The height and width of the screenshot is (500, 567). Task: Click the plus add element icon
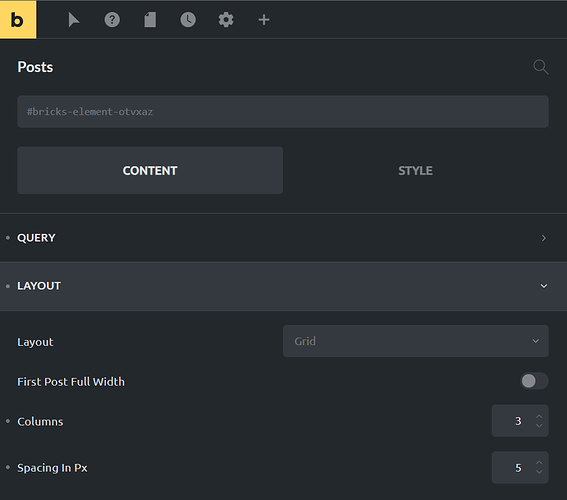coord(264,20)
